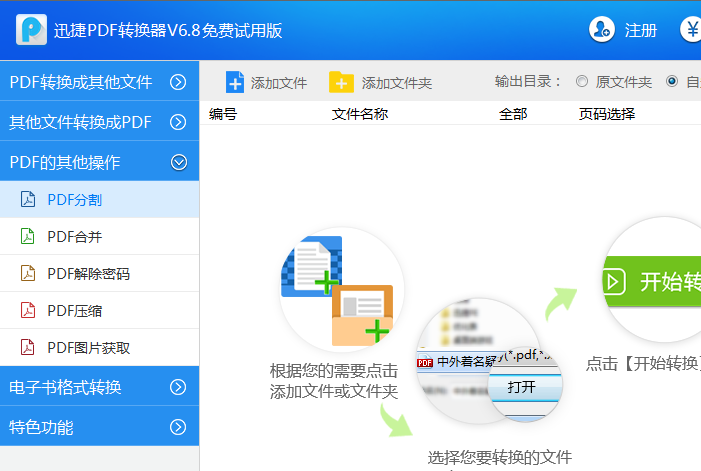Click the 注册 user avatar icon
Screen dimensions: 701x471
click(x=602, y=30)
